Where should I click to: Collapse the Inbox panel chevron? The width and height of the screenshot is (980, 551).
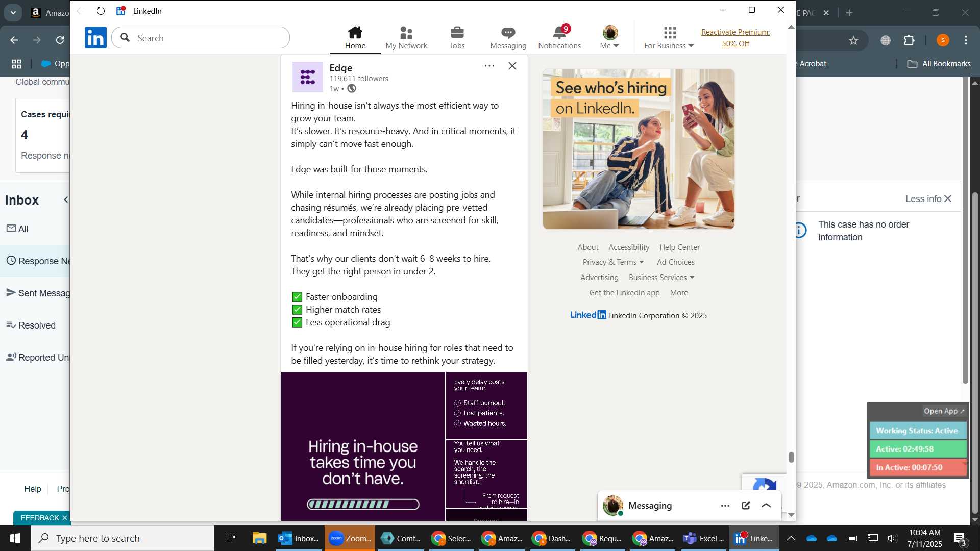tap(66, 199)
